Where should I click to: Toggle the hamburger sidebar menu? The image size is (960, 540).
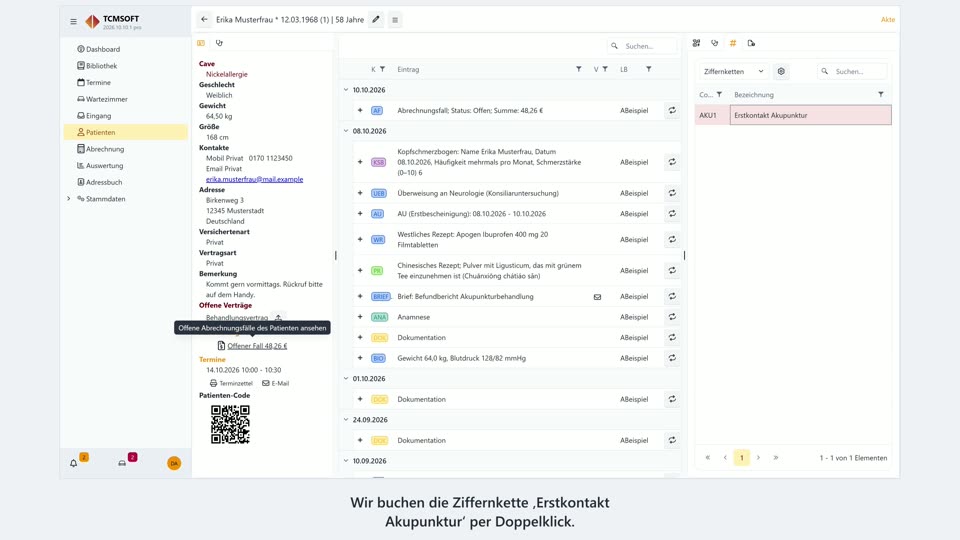coord(73,21)
